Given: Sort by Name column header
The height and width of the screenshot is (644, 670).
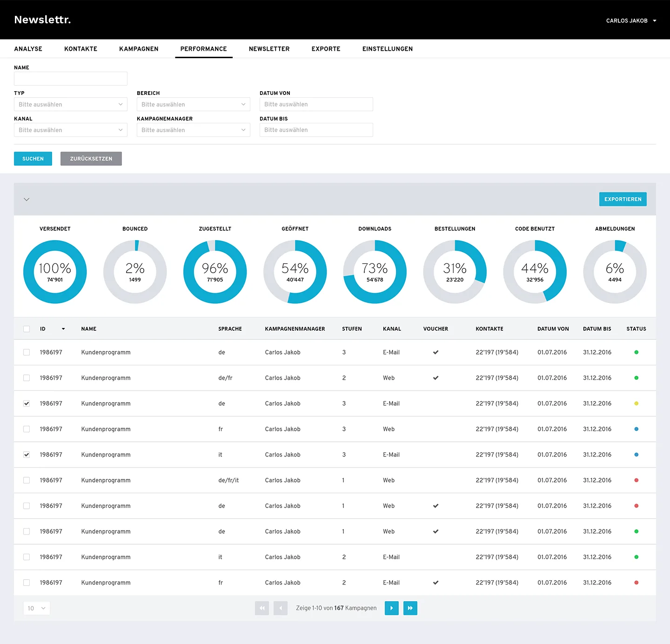Looking at the screenshot, I should [89, 329].
